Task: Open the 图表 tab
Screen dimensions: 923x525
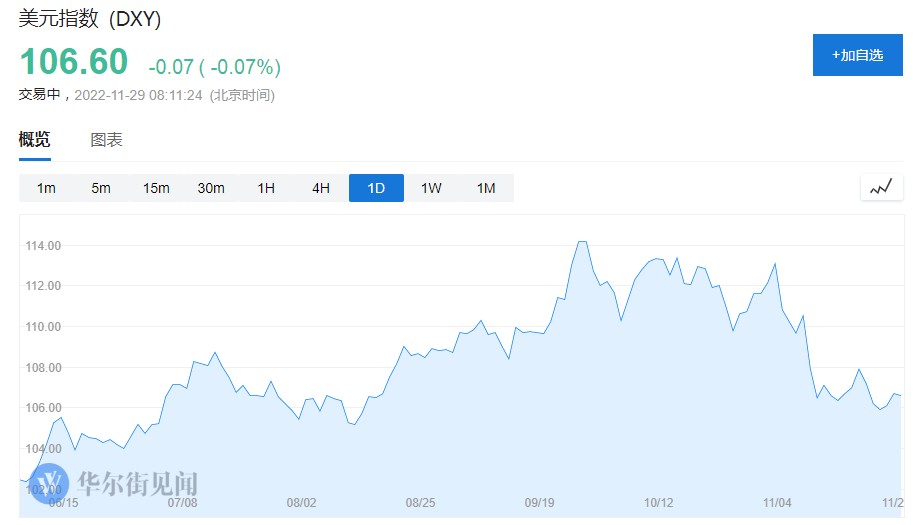Action: tap(106, 140)
